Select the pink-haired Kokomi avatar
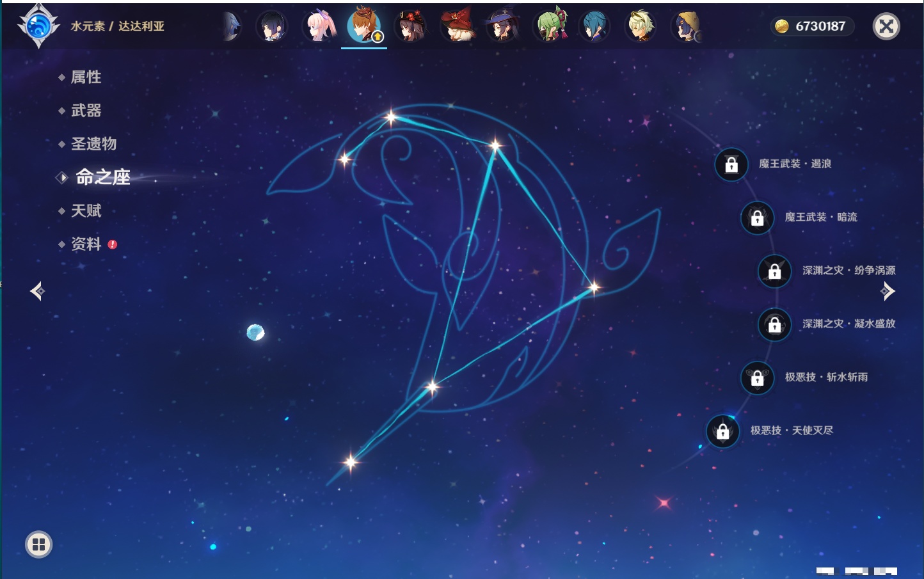The height and width of the screenshot is (579, 924). point(319,26)
